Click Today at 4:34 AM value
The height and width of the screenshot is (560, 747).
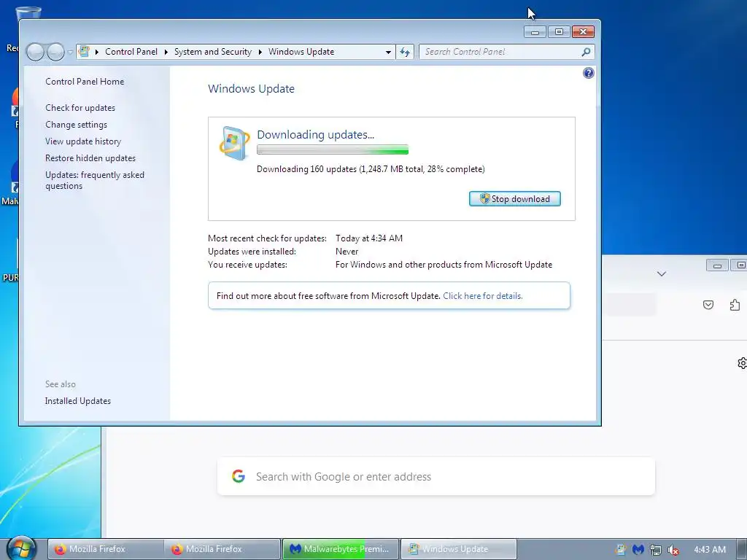tap(368, 238)
